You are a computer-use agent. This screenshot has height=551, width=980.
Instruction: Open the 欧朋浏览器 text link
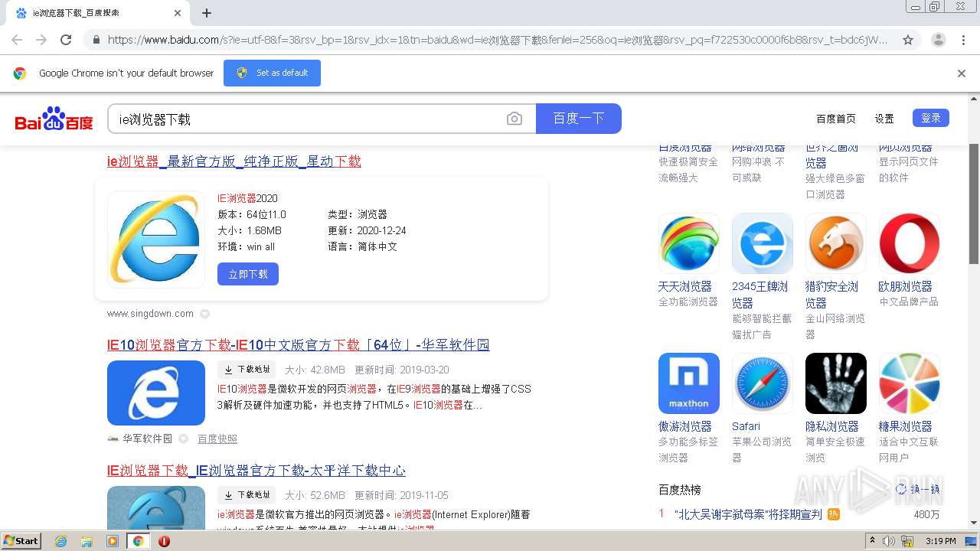pos(906,286)
